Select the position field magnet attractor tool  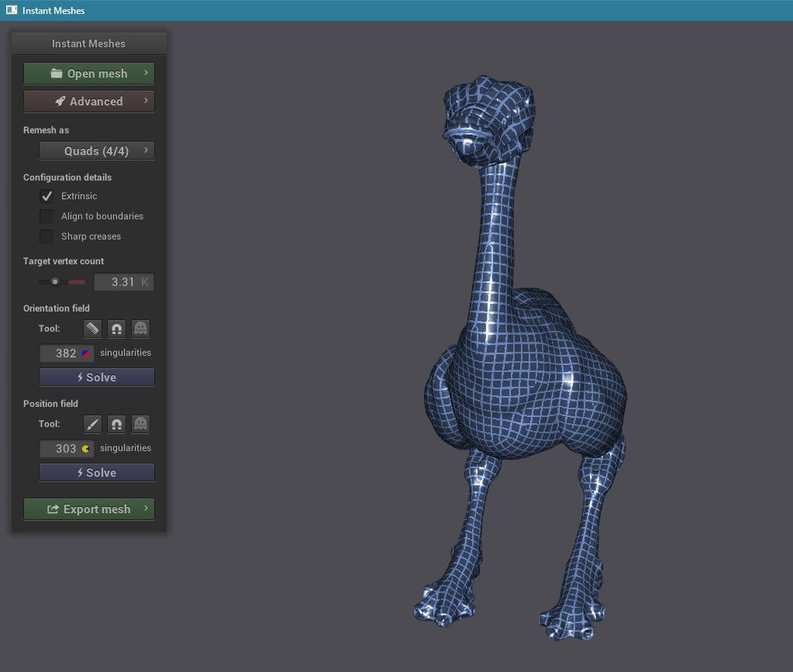tap(117, 424)
